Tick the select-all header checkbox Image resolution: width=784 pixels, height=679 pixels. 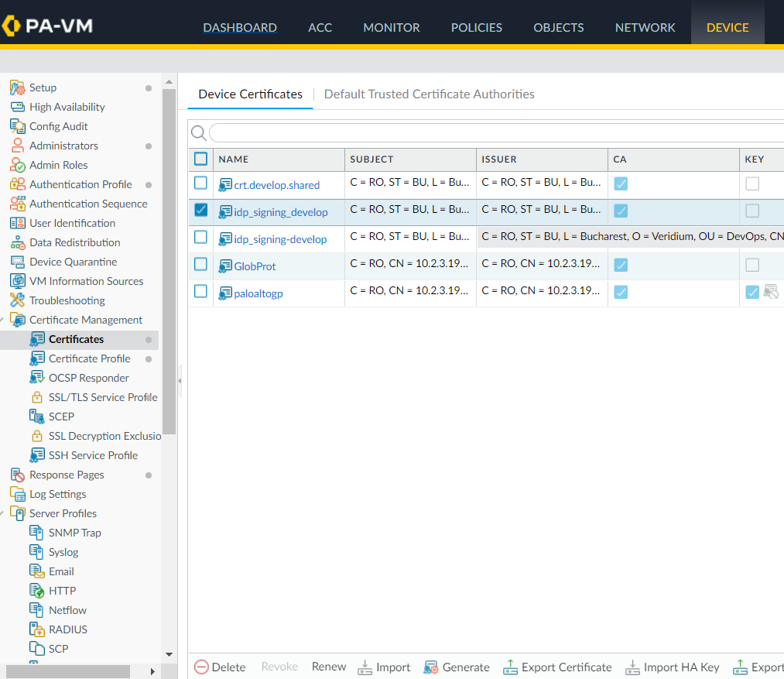pos(200,159)
